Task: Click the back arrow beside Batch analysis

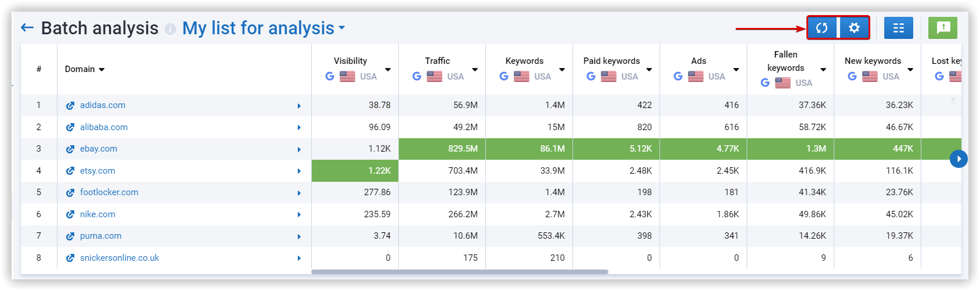Action: point(27,27)
